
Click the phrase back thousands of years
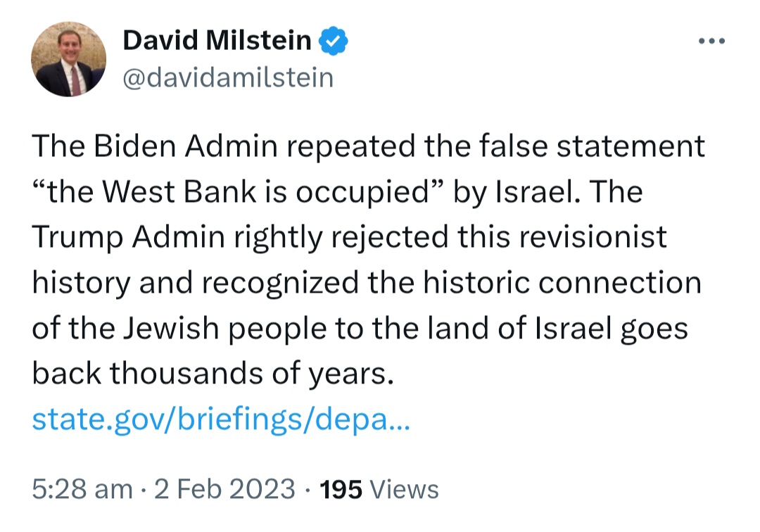pos(213,374)
